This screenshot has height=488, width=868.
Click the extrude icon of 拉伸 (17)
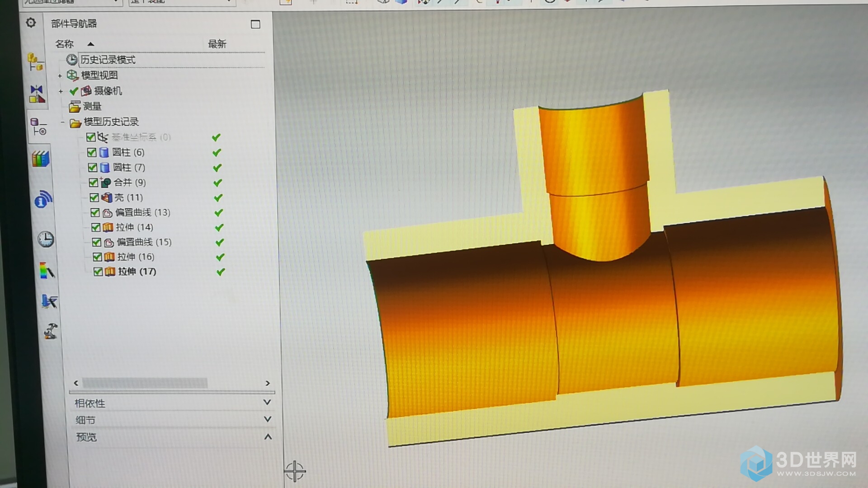coord(110,272)
